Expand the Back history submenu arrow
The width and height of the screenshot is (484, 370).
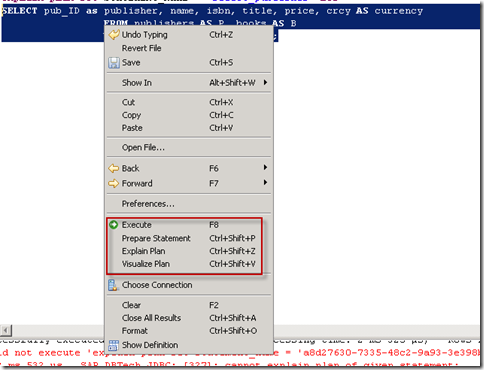coord(265,167)
